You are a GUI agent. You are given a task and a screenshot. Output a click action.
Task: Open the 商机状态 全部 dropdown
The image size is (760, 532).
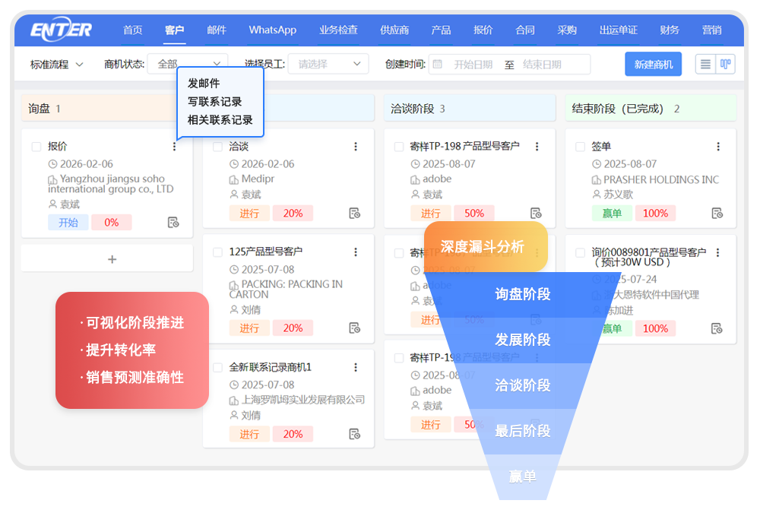(188, 64)
